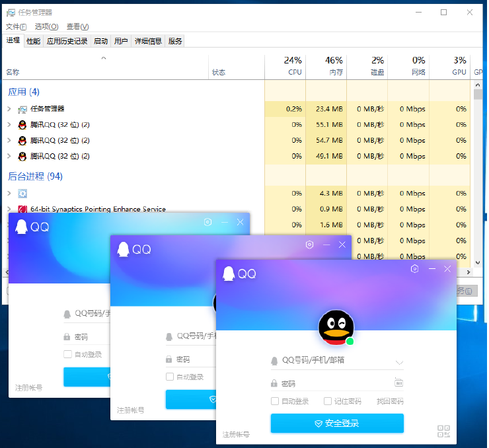Sort by 内存 column header
This screenshot has width=489, height=448.
[x=326, y=66]
